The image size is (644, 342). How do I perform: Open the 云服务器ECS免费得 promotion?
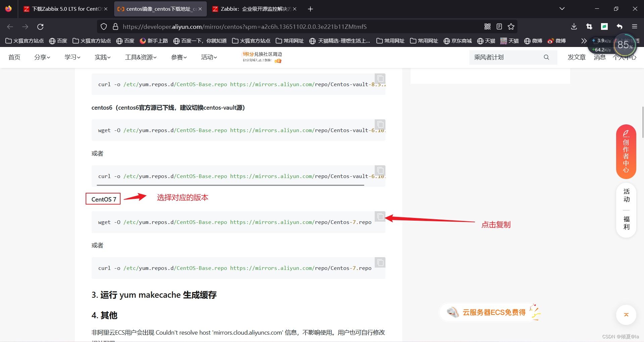click(490, 312)
